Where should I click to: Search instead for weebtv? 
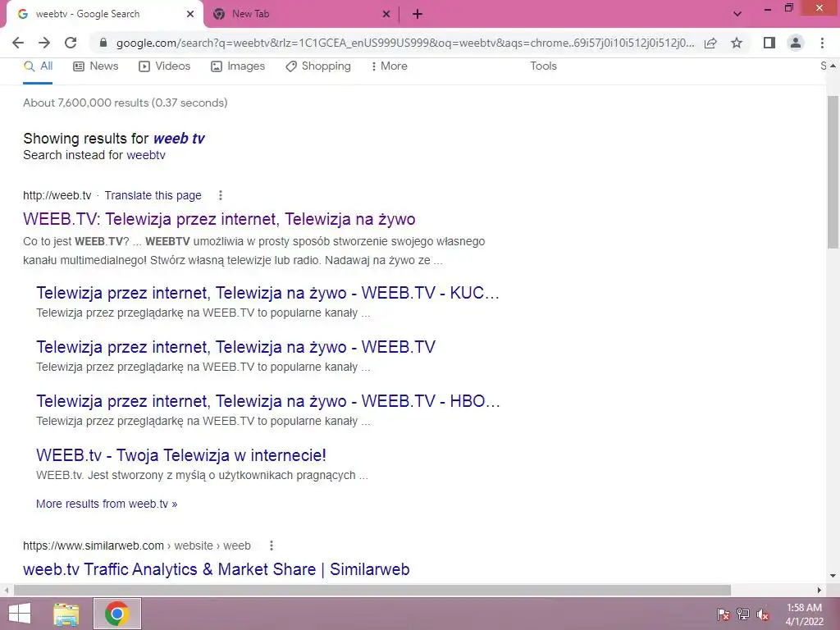(146, 155)
